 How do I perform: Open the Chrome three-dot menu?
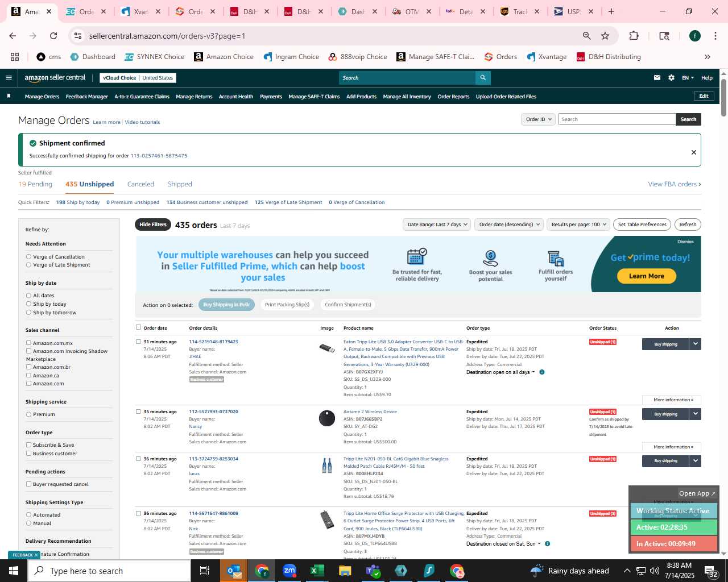(x=714, y=36)
